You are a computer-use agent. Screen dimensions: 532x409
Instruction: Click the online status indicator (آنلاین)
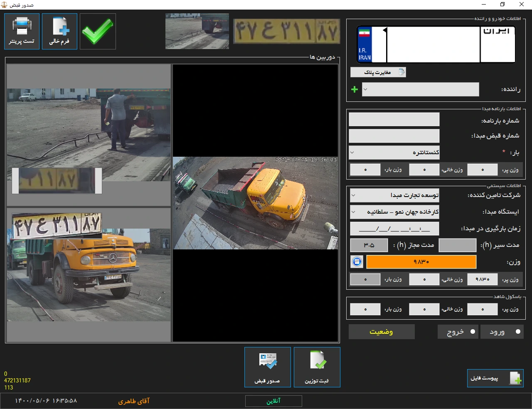273,401
